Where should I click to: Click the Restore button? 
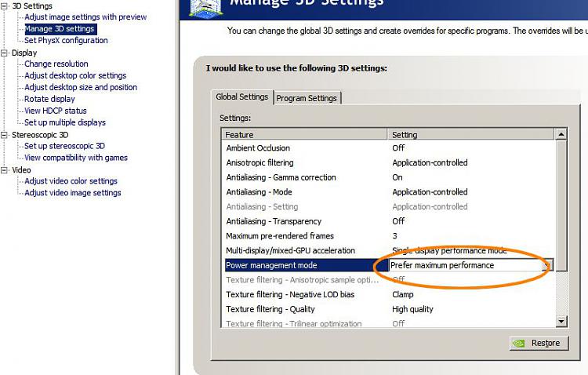(539, 343)
